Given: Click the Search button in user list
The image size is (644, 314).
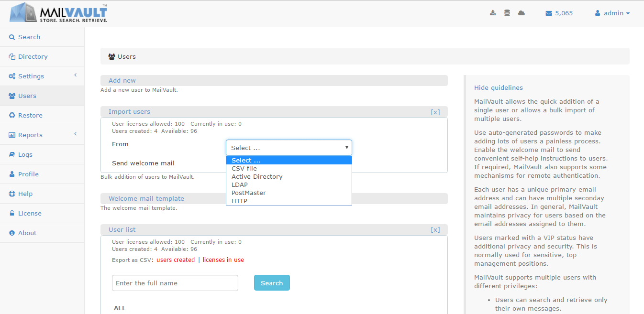Looking at the screenshot, I should (272, 283).
